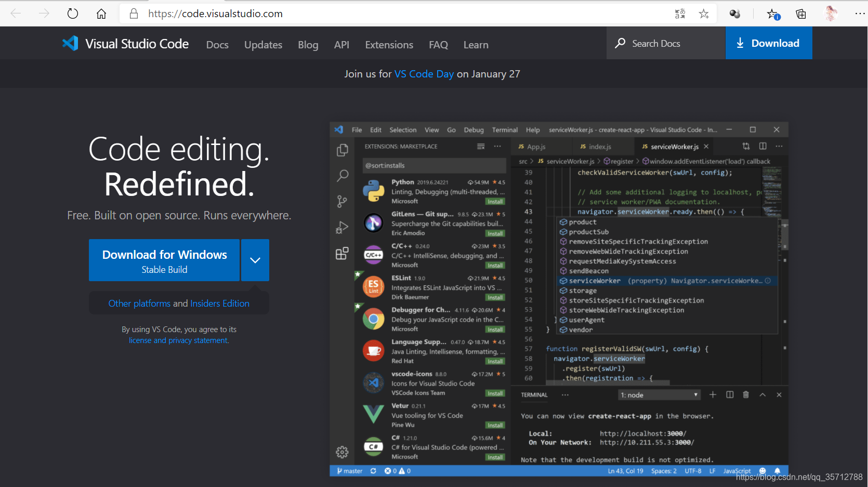Open the Learn navigation item
Screen dimensions: 868x487
(x=476, y=45)
